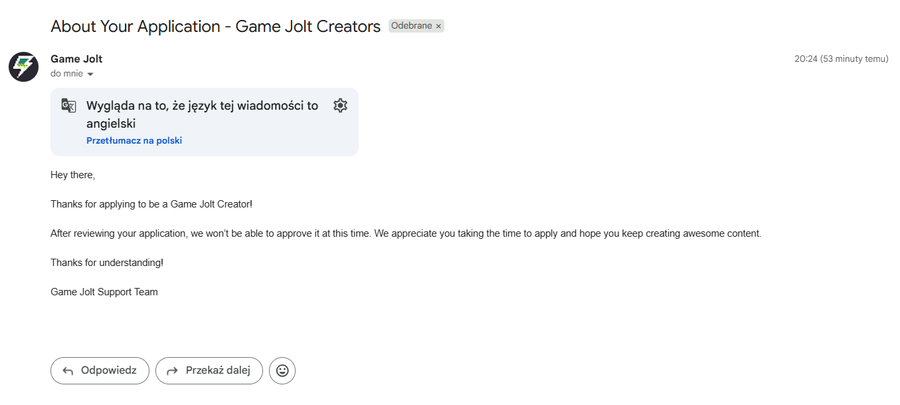Click the Thanks for applying sentence
This screenshot has height=405, width=900.
click(152, 204)
